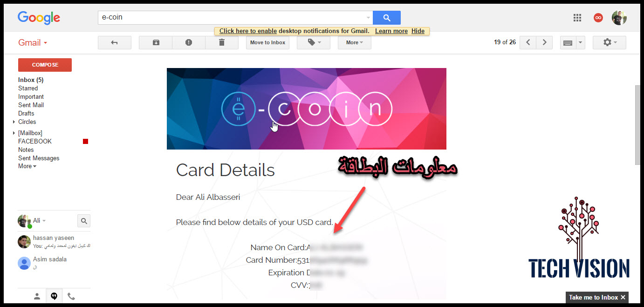The image size is (644, 307).
Task: Report spam using the exclamation icon
Action: click(189, 42)
